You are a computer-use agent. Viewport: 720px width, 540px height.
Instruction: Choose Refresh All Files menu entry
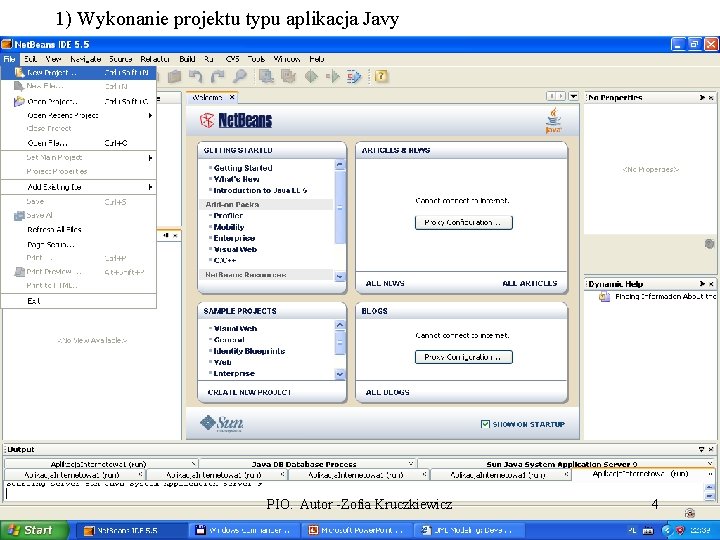pyautogui.click(x=78, y=230)
